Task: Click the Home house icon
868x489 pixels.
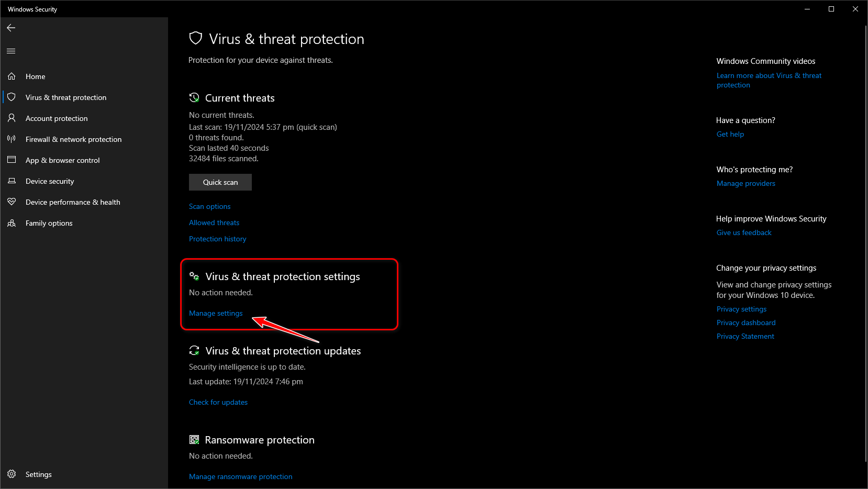Action: tap(12, 76)
